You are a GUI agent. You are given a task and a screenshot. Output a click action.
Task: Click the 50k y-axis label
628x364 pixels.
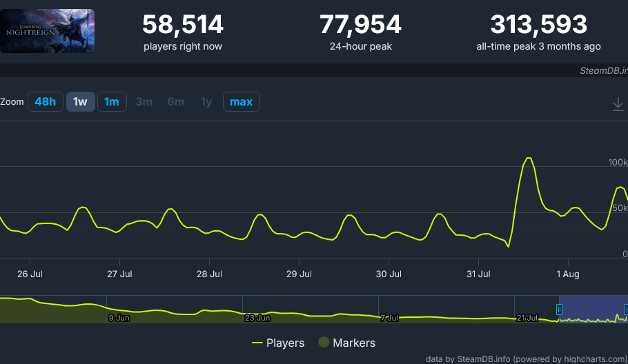pos(620,208)
